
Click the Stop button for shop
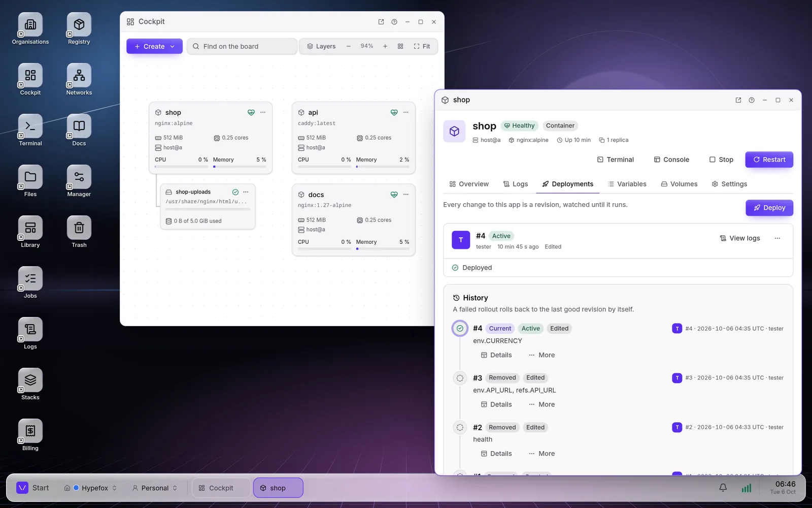(x=721, y=160)
